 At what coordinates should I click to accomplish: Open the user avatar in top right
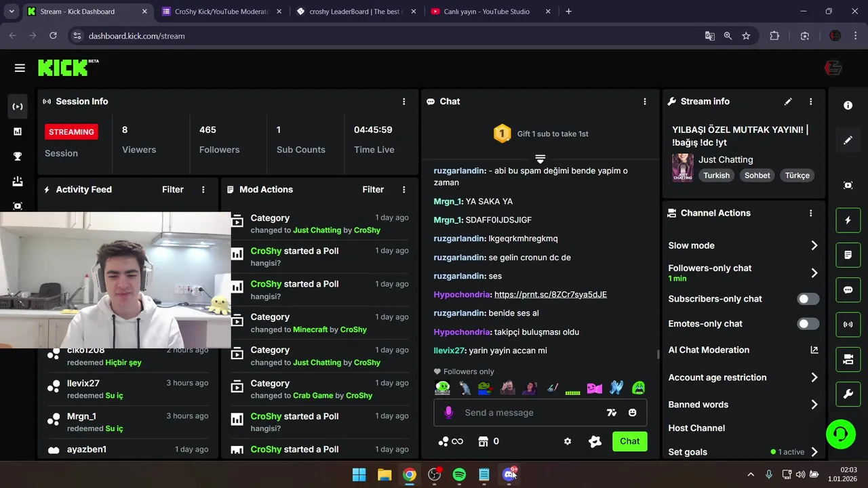[x=833, y=68]
